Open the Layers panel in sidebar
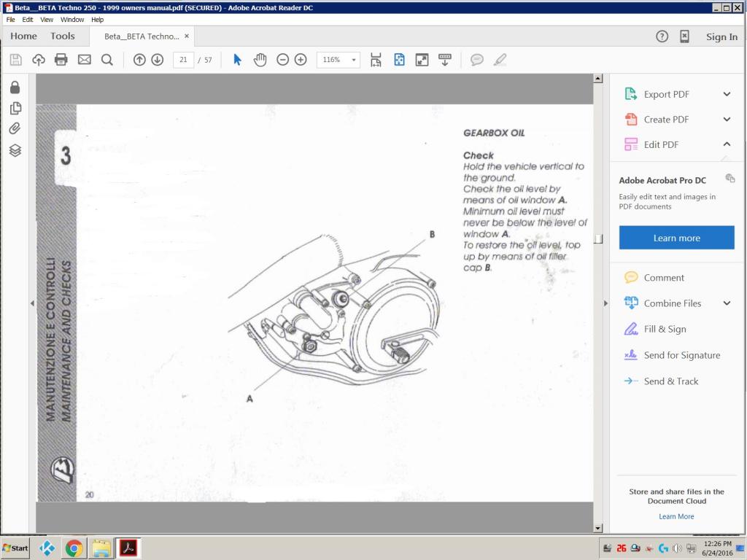 click(15, 150)
